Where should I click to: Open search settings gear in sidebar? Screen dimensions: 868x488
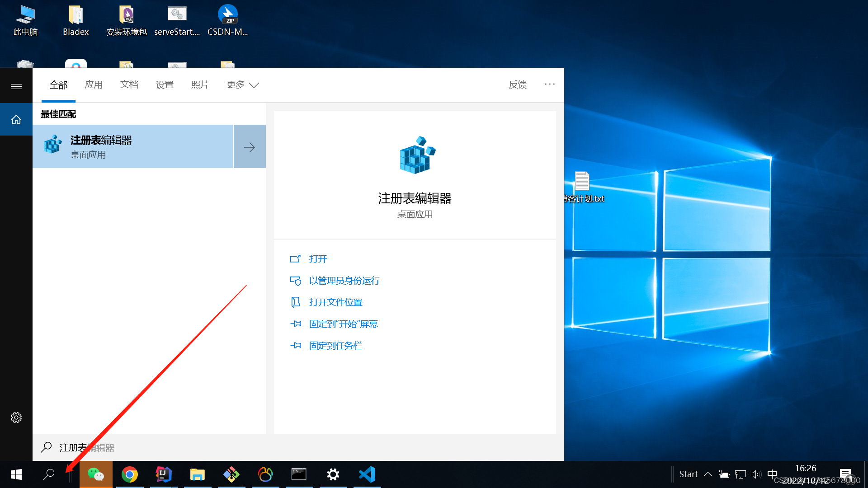coord(16,418)
